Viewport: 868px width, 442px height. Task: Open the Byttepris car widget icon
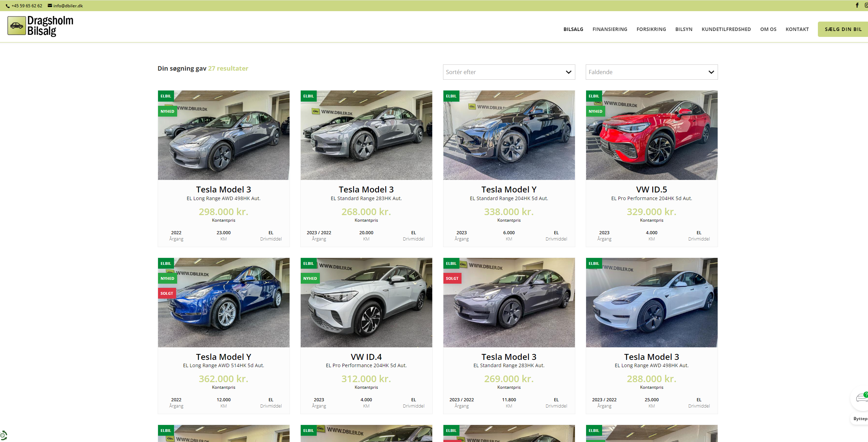coord(862,397)
